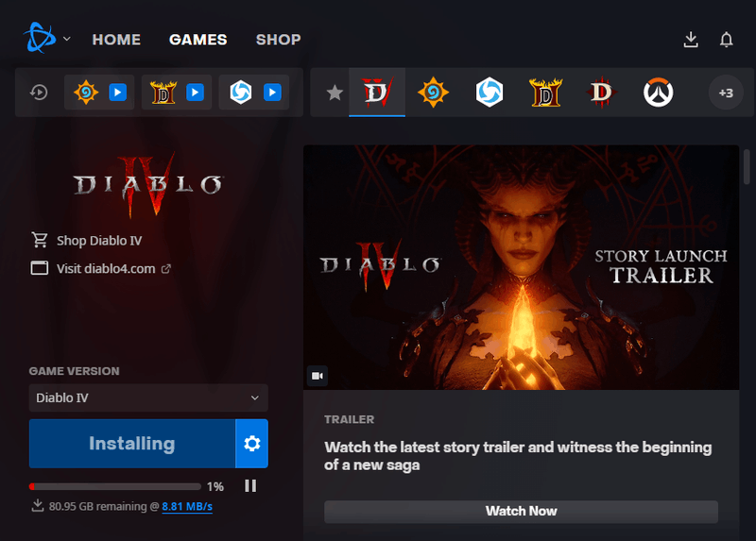The image size is (756, 541).
Task: Click the GAME VERSION label
Action: tap(75, 371)
